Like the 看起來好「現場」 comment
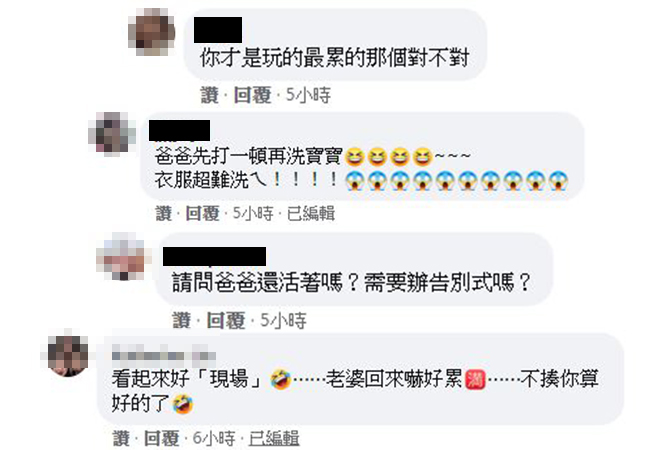650x450 pixels. pyautogui.click(x=121, y=438)
